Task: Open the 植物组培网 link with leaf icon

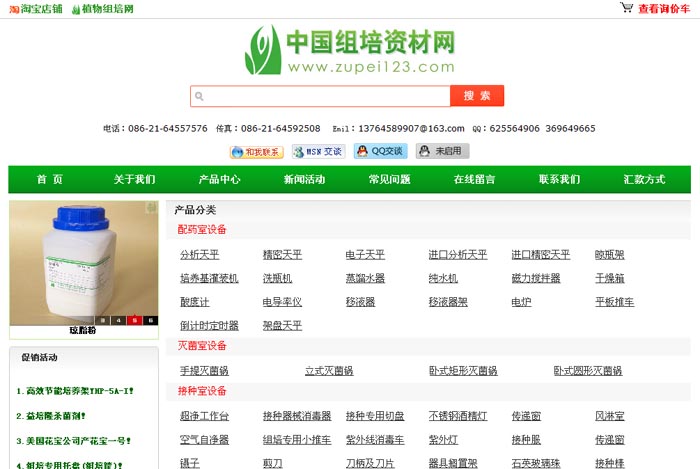Action: (x=102, y=9)
